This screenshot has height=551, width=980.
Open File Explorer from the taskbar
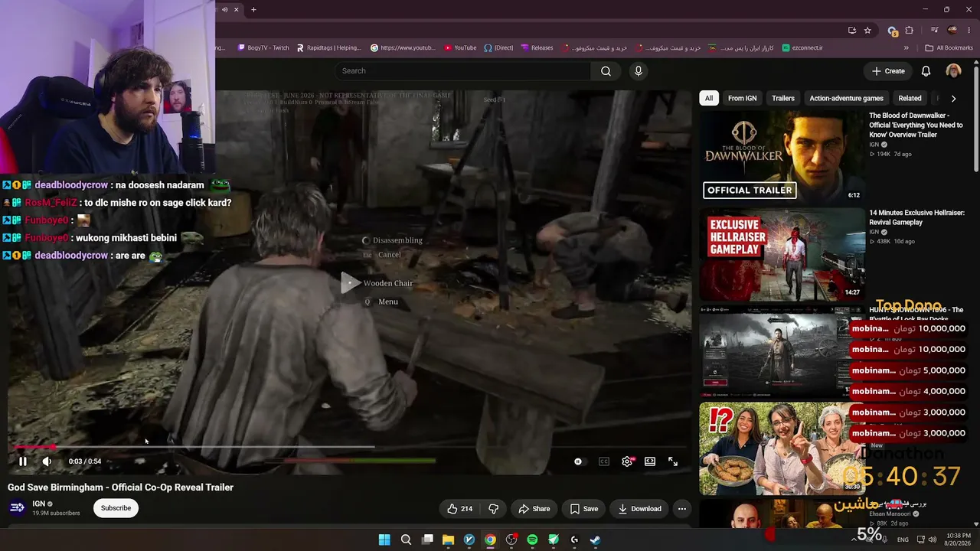[x=449, y=540]
